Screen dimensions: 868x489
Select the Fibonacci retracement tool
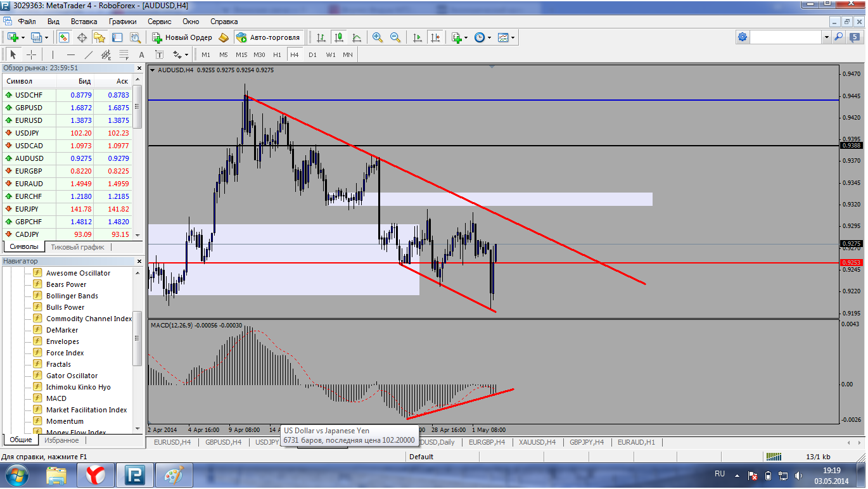124,54
